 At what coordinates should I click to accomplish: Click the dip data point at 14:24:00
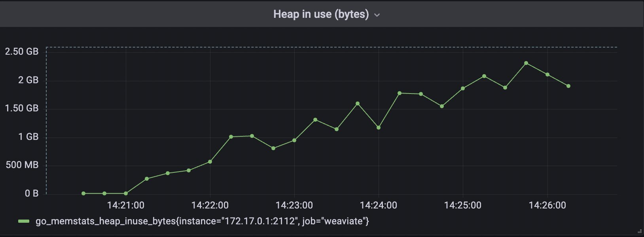(x=379, y=128)
